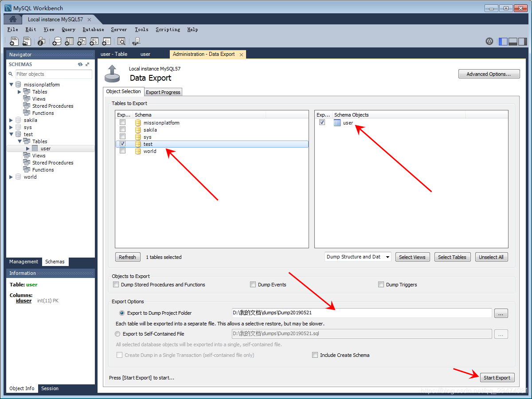Search table data toolbar icon
This screenshot has height=399, width=532.
click(121, 41)
